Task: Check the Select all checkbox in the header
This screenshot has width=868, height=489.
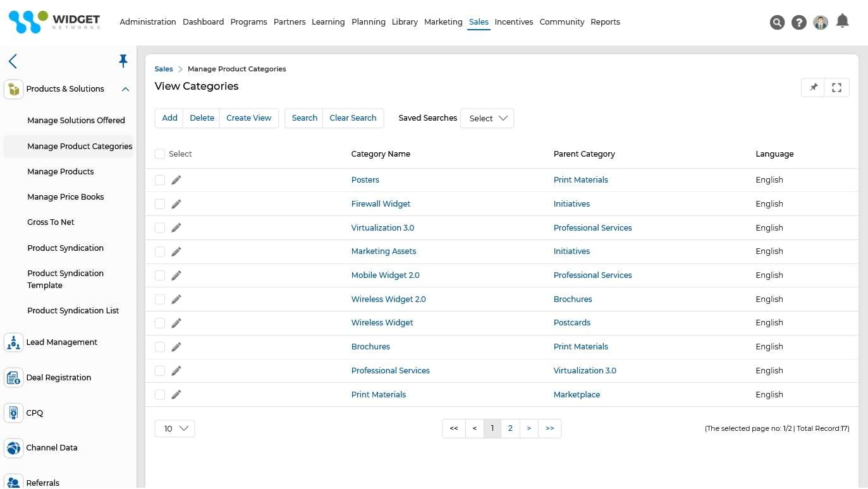Action: [160, 154]
